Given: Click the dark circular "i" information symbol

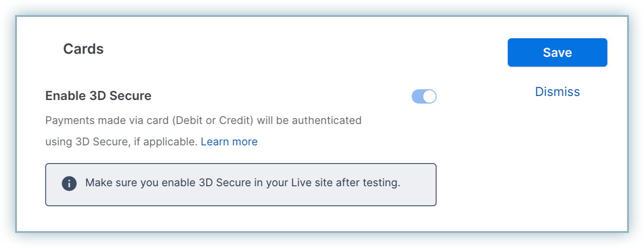Looking at the screenshot, I should 69,184.
